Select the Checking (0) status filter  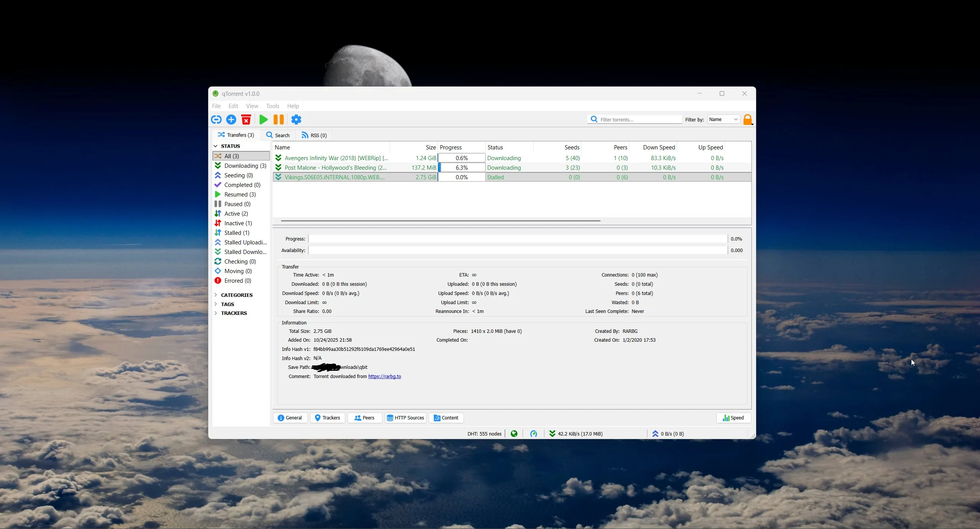(x=241, y=261)
